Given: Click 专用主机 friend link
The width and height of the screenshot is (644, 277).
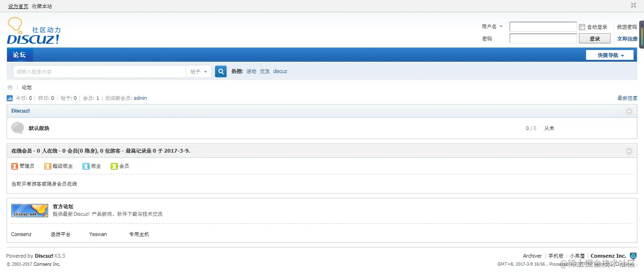Looking at the screenshot, I should point(139,234).
